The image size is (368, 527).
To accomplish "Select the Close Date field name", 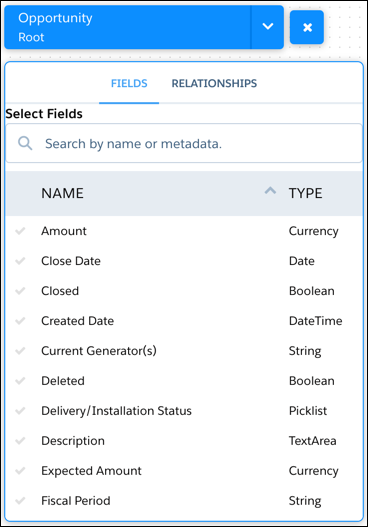I will (71, 261).
